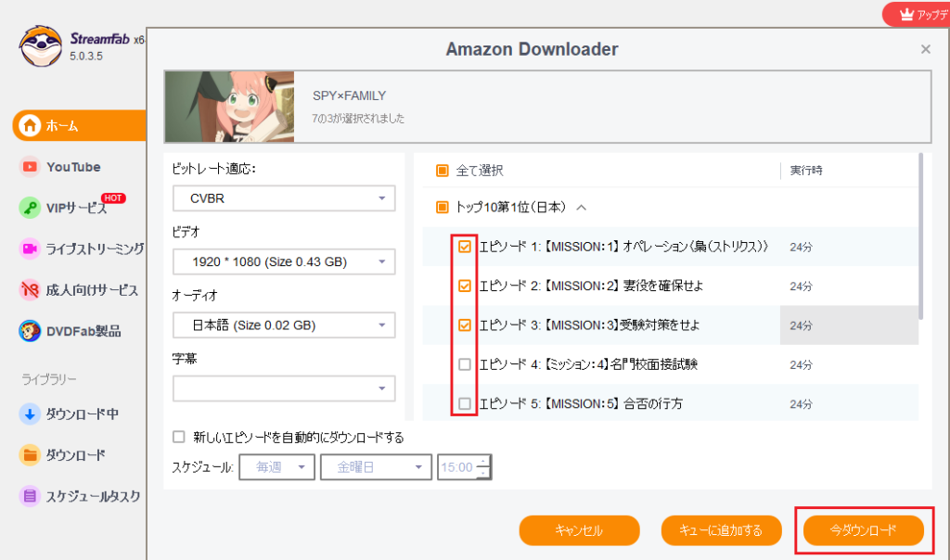Click the crown icon on upgrade button
Viewport: 950px width, 560px height.
click(x=906, y=14)
